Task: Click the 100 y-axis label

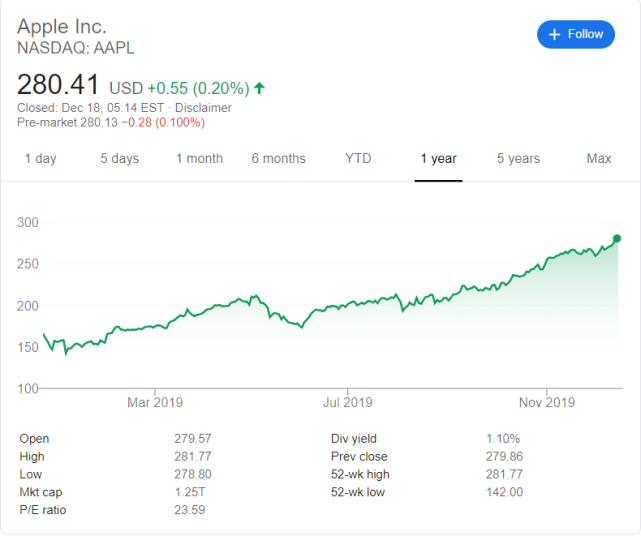Action: pyautogui.click(x=28, y=388)
